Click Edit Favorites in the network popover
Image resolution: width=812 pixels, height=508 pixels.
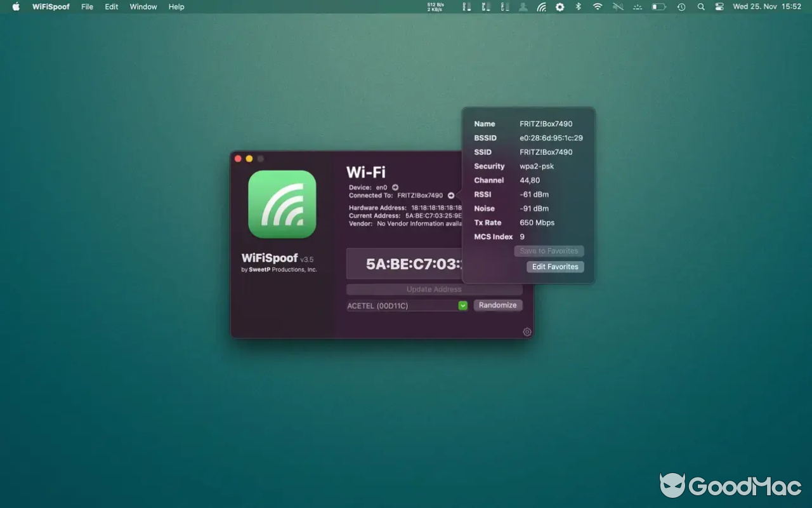pyautogui.click(x=555, y=267)
